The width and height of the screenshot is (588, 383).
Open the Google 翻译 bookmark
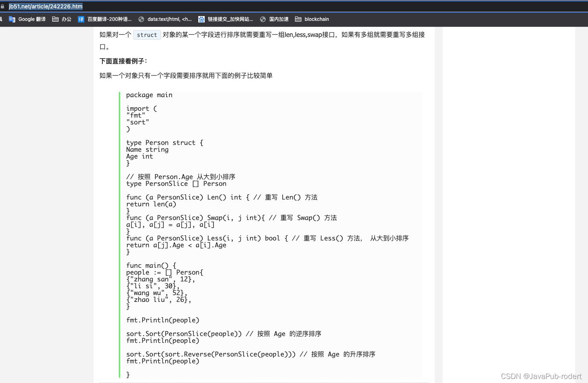point(27,19)
